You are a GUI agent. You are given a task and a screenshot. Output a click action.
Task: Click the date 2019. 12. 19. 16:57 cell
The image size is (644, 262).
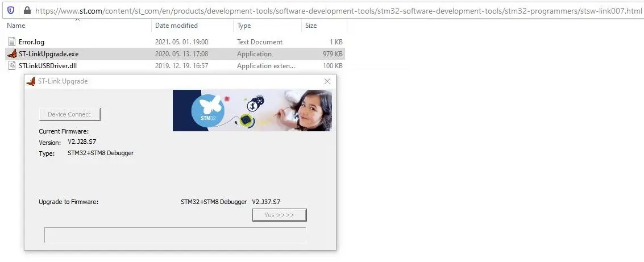coord(181,66)
